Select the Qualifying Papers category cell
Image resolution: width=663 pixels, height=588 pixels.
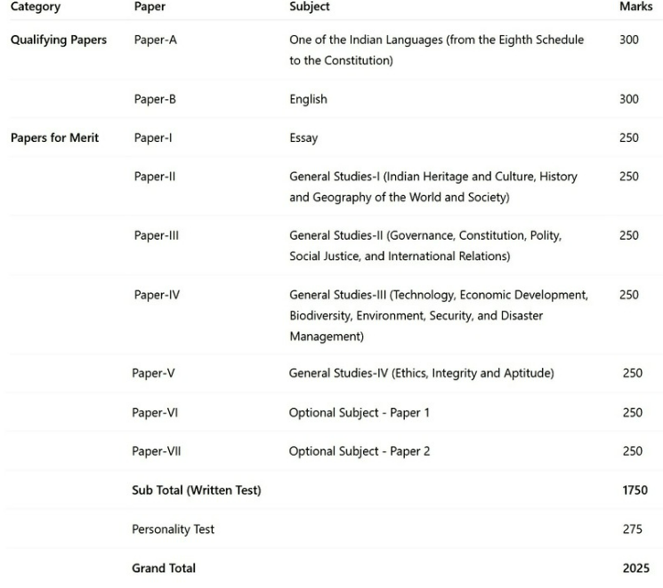tap(58, 40)
